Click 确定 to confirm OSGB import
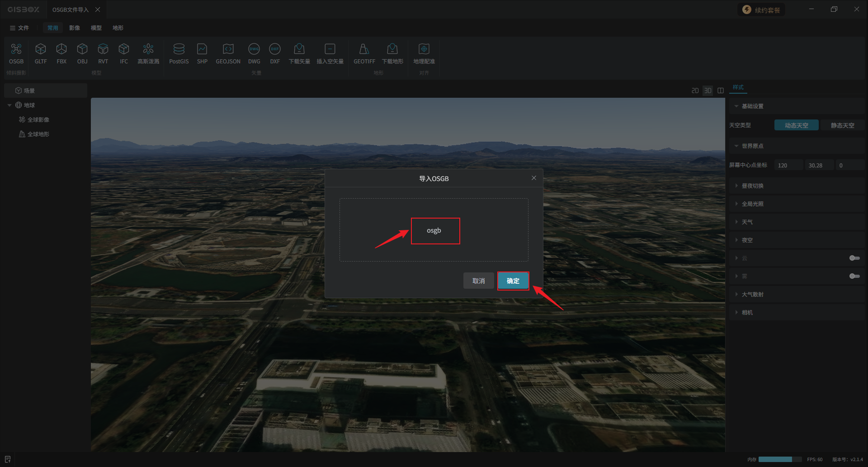Screen dimensions: 868x467 click(x=513, y=281)
